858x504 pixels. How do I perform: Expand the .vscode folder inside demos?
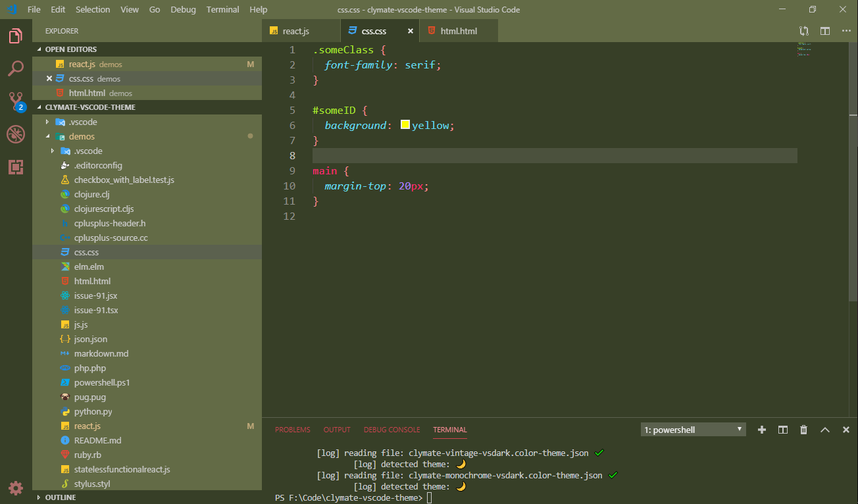[52, 151]
